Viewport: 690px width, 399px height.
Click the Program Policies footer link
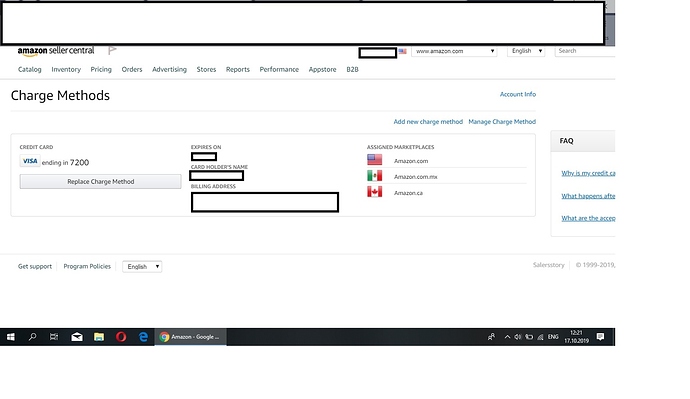click(x=87, y=267)
